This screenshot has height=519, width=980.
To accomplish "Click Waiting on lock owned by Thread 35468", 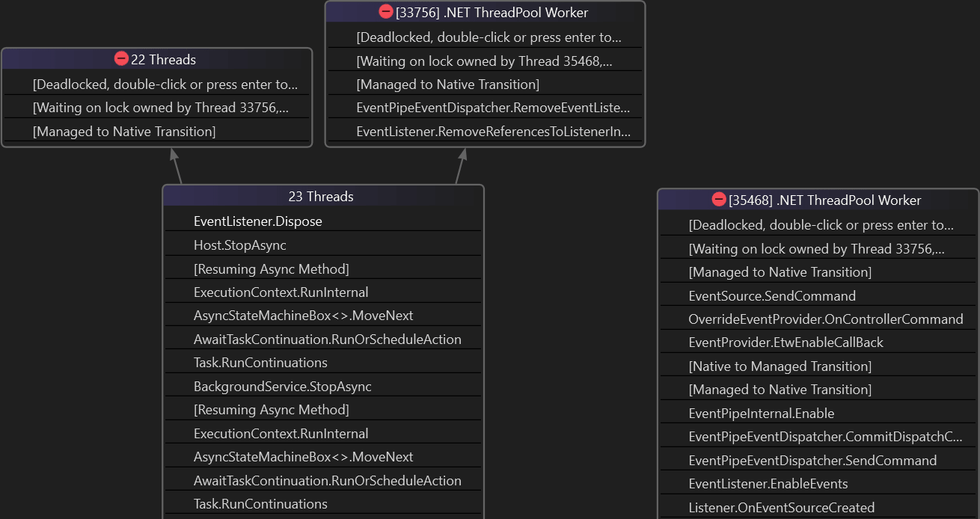I will (483, 61).
